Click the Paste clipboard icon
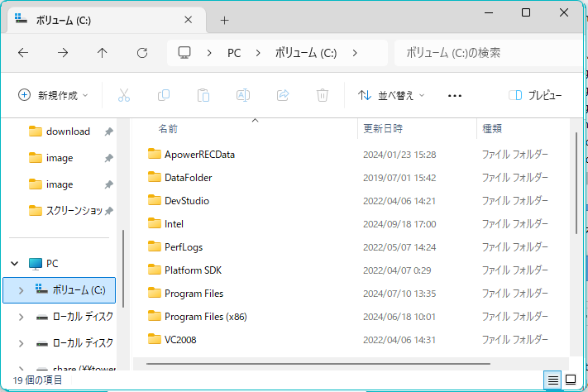 pyautogui.click(x=203, y=95)
